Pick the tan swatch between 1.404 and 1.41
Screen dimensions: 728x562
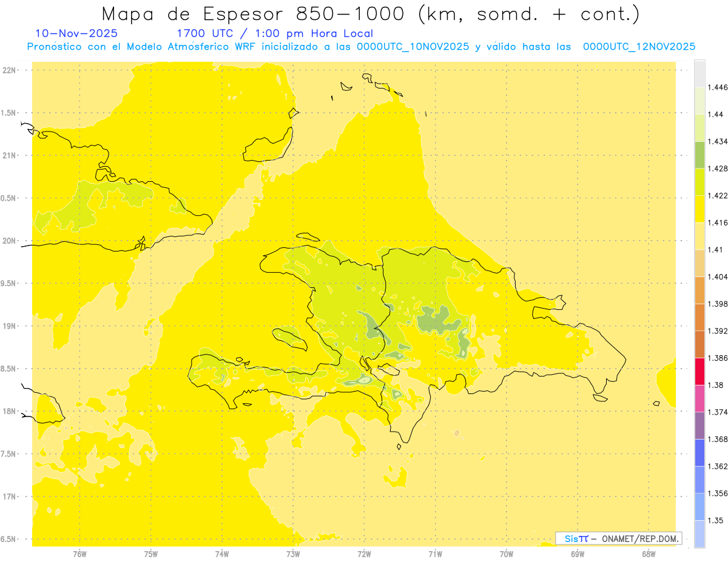click(699, 263)
